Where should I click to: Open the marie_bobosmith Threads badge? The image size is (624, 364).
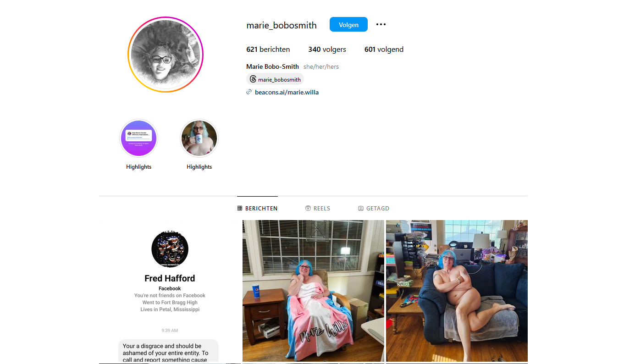tap(275, 79)
